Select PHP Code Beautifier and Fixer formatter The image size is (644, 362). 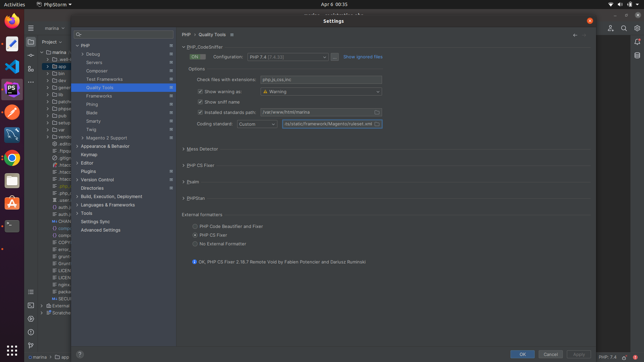195,227
